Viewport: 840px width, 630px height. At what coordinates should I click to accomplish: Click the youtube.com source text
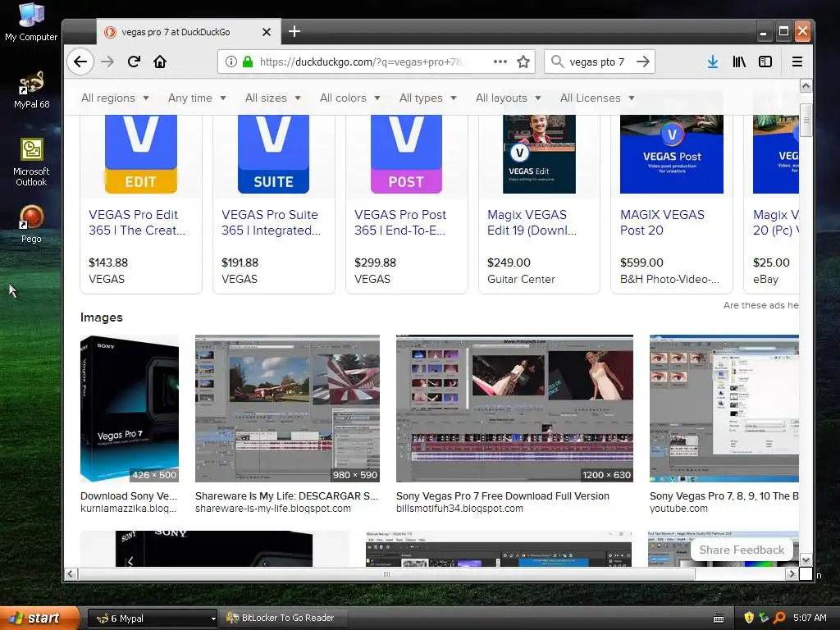click(x=678, y=509)
